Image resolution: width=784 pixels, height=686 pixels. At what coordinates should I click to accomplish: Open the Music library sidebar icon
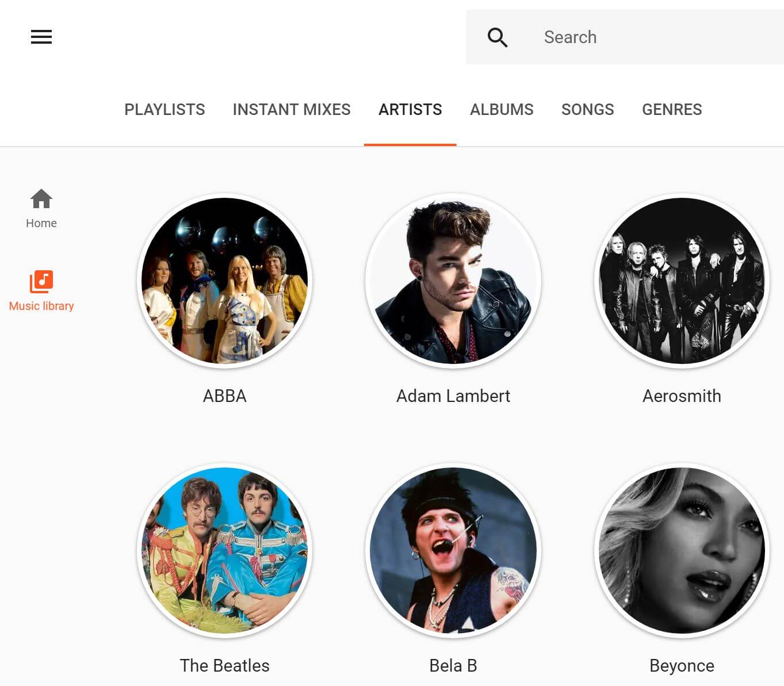click(41, 282)
